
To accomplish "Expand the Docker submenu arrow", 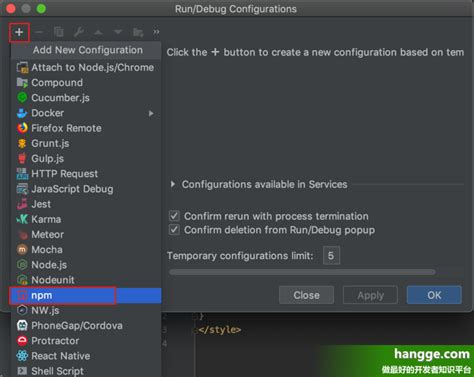I will [151, 113].
